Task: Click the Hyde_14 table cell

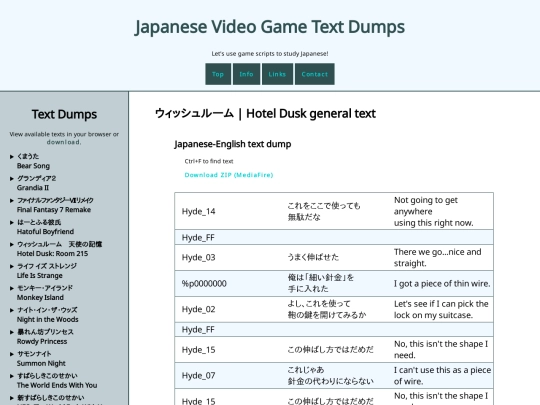Action: click(228, 211)
